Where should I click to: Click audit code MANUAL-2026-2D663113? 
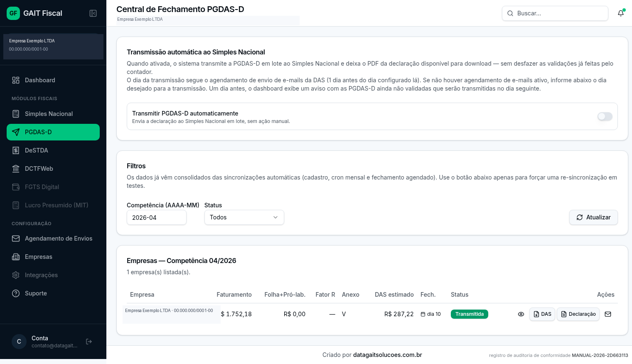(600, 355)
